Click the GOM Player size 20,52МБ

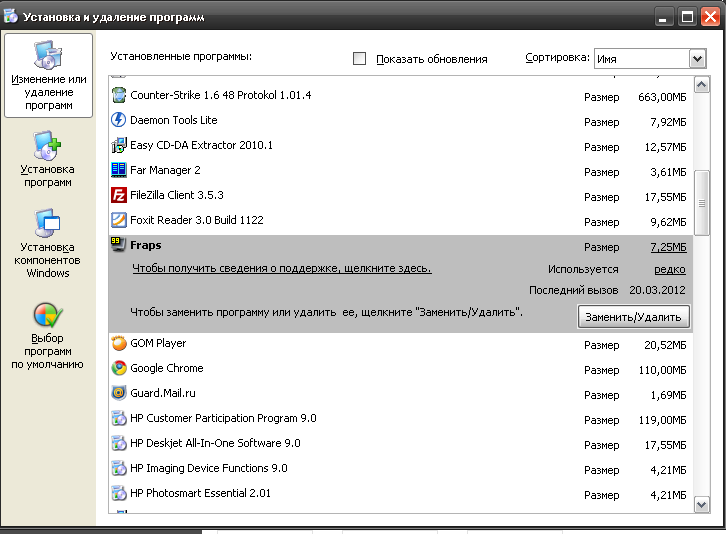[665, 346]
